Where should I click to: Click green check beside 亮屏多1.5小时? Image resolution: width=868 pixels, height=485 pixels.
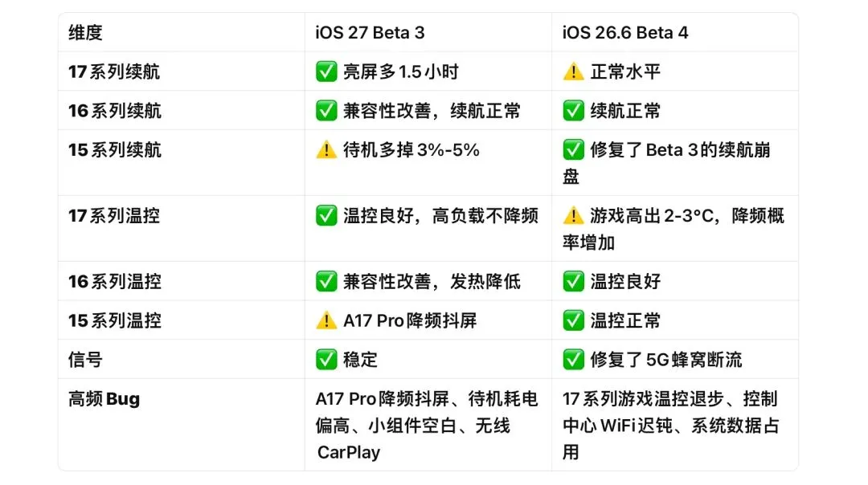pyautogui.click(x=326, y=71)
